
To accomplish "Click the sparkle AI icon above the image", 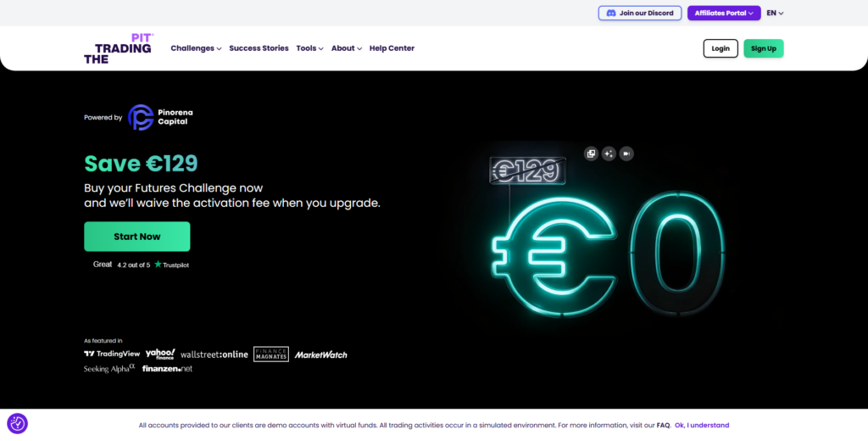I will point(609,154).
